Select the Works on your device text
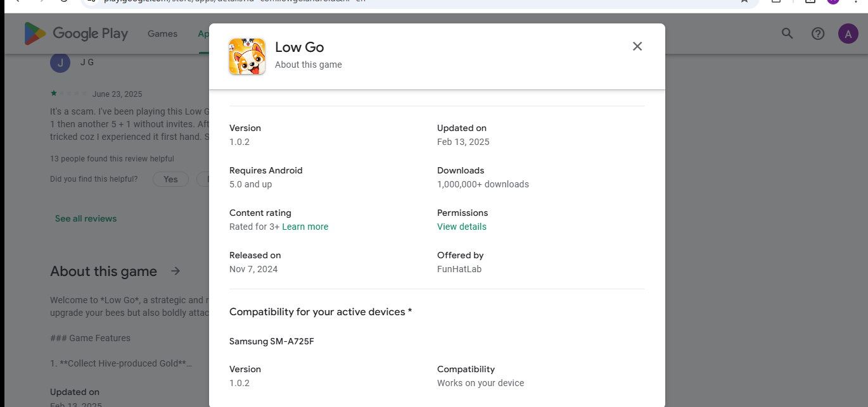Image resolution: width=868 pixels, height=407 pixels. pyautogui.click(x=480, y=383)
